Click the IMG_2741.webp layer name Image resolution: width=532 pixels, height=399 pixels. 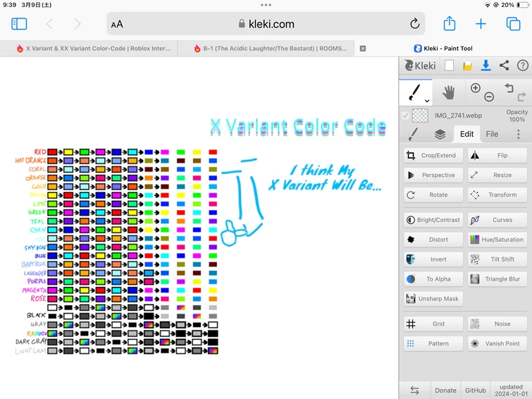(458, 116)
